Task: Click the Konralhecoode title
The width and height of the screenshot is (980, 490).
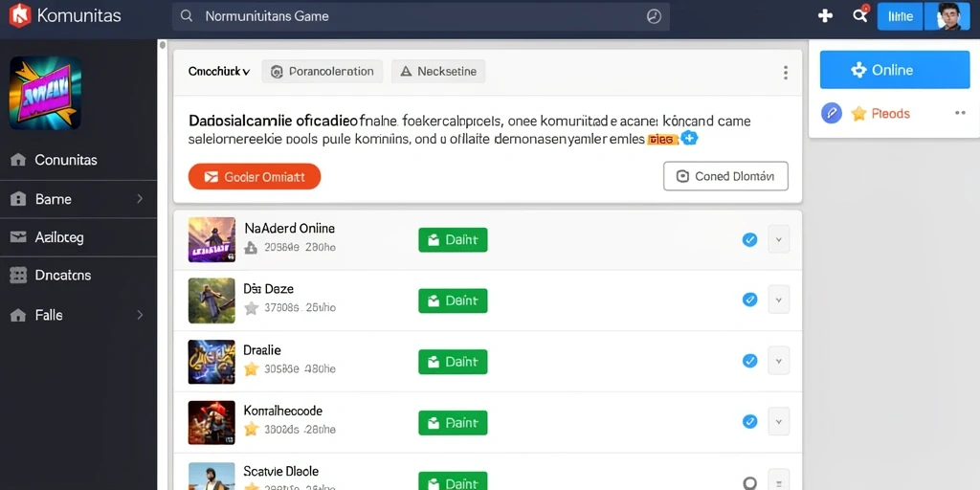Action: click(x=283, y=411)
